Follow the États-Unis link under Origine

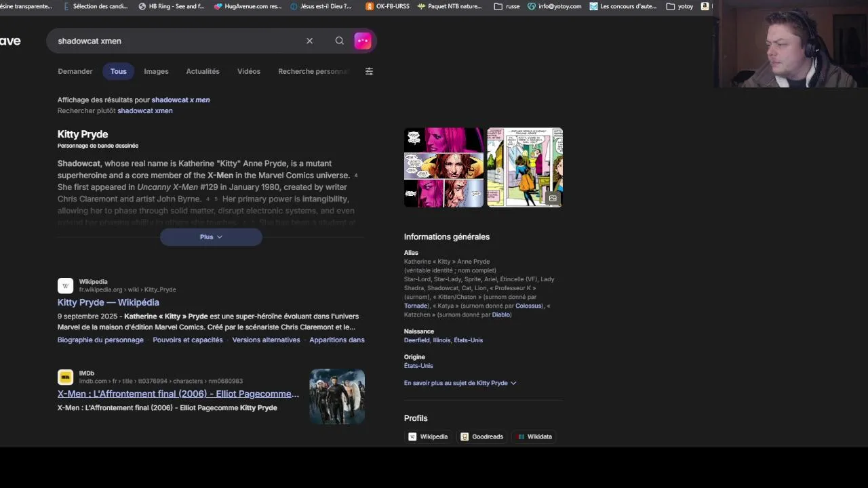point(418,366)
